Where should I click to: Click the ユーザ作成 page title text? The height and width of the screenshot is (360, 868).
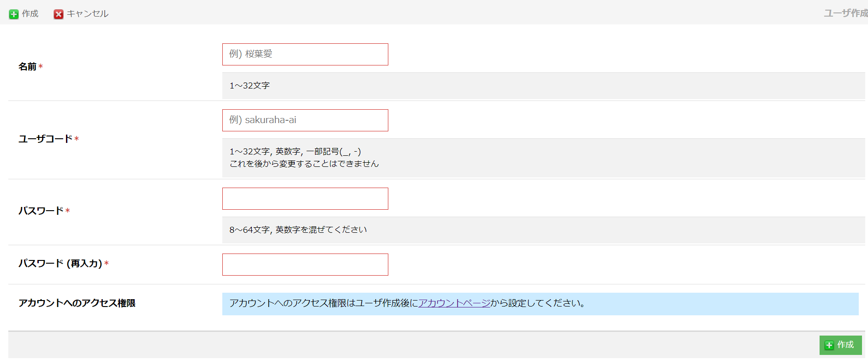point(846,13)
